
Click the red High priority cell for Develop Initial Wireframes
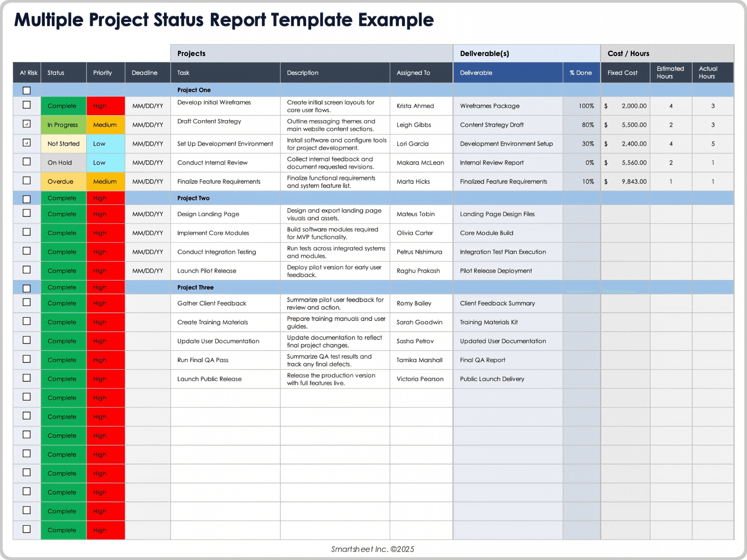point(105,105)
